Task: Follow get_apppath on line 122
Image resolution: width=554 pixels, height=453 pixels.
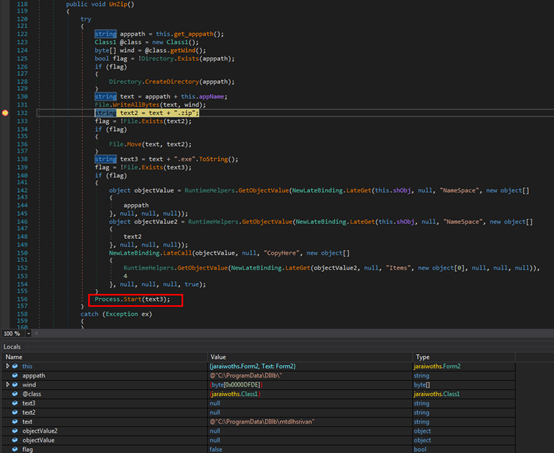Action: pos(193,34)
